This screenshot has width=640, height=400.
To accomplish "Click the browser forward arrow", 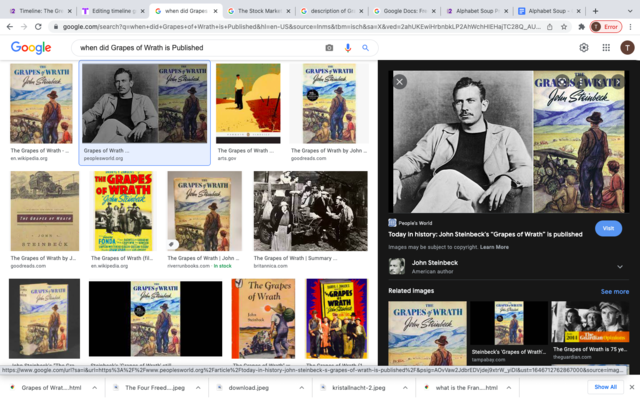I will (x=24, y=27).
